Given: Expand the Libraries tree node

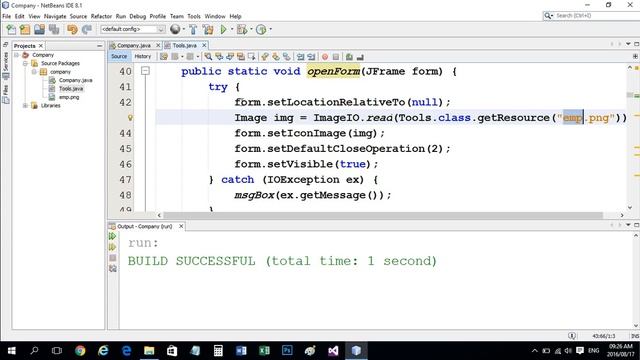Looking at the screenshot, I should coord(25,105).
